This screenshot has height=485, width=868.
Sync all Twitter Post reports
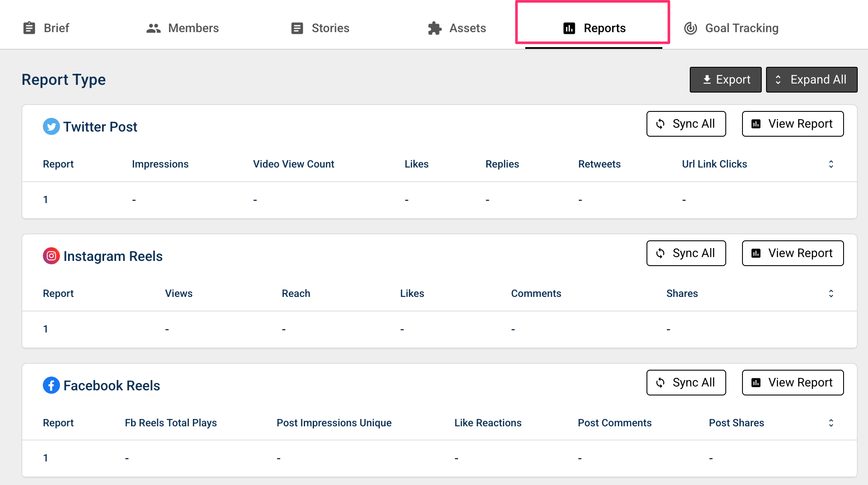pyautogui.click(x=686, y=124)
